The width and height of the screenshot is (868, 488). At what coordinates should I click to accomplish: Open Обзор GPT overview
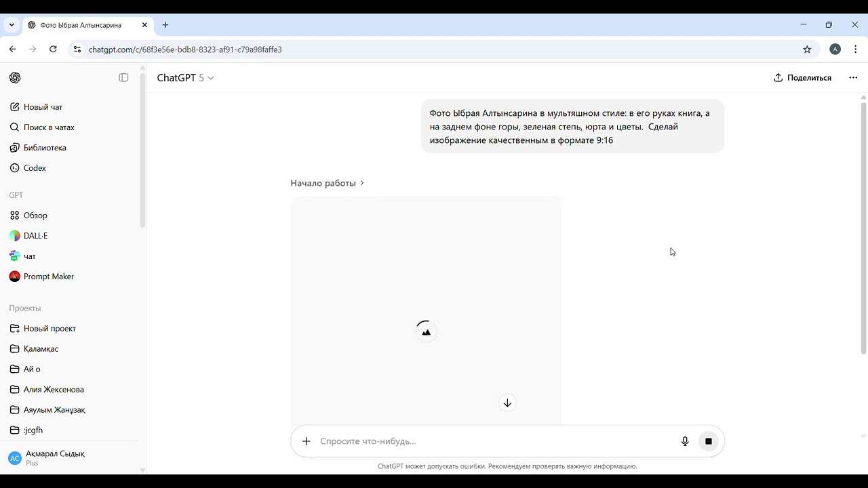click(71, 216)
